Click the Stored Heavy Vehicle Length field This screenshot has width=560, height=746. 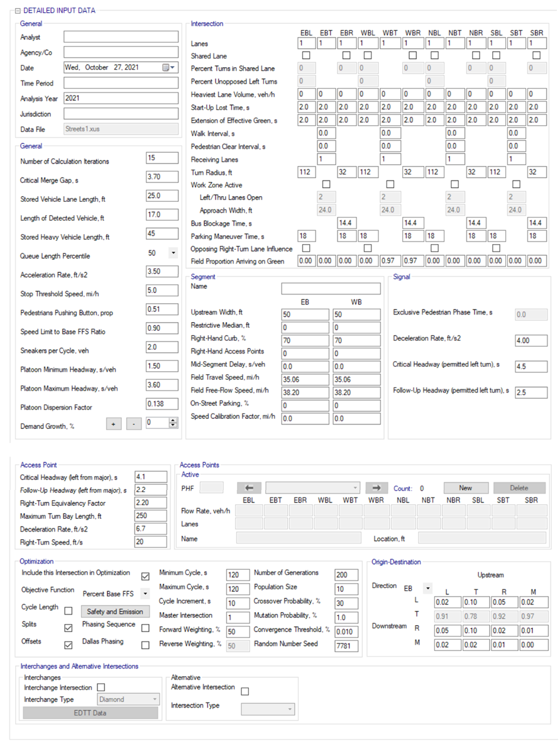[162, 233]
